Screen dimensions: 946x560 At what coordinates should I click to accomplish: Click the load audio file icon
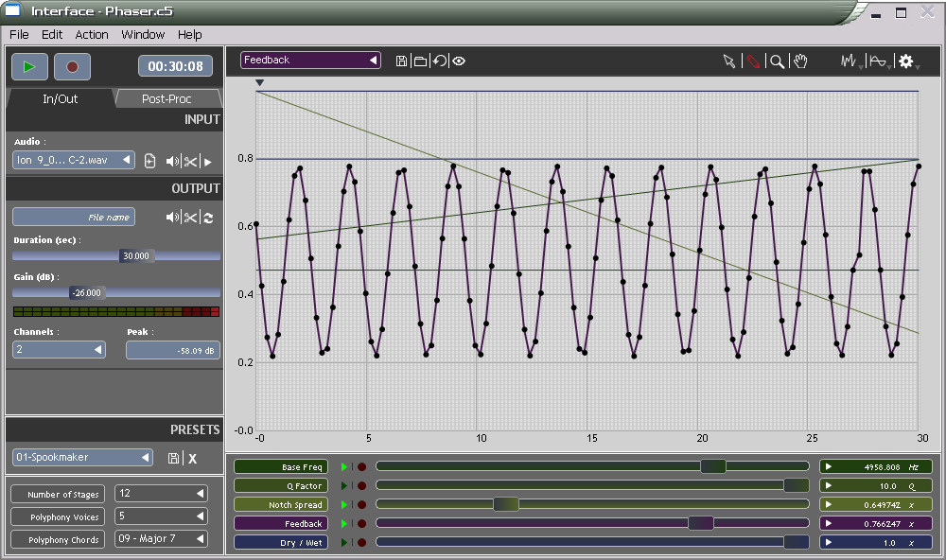150,161
